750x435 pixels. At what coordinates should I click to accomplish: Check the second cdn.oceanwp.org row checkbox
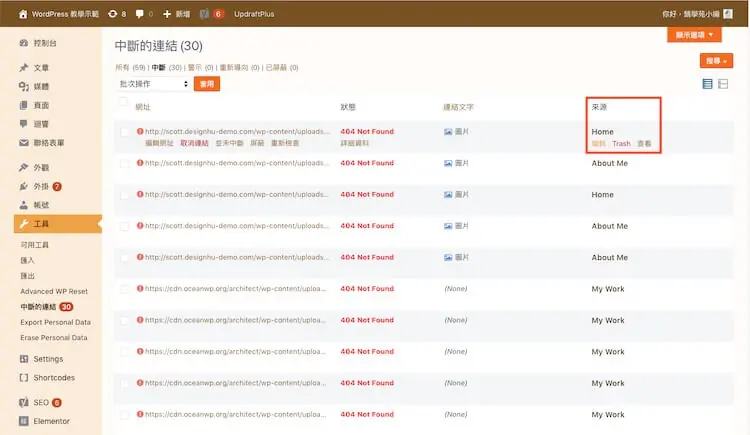[124, 321]
